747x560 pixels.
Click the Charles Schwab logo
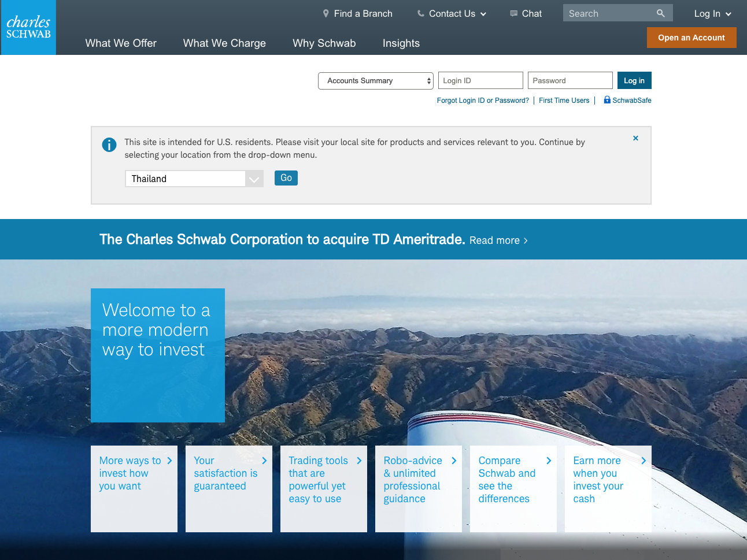coord(28,27)
